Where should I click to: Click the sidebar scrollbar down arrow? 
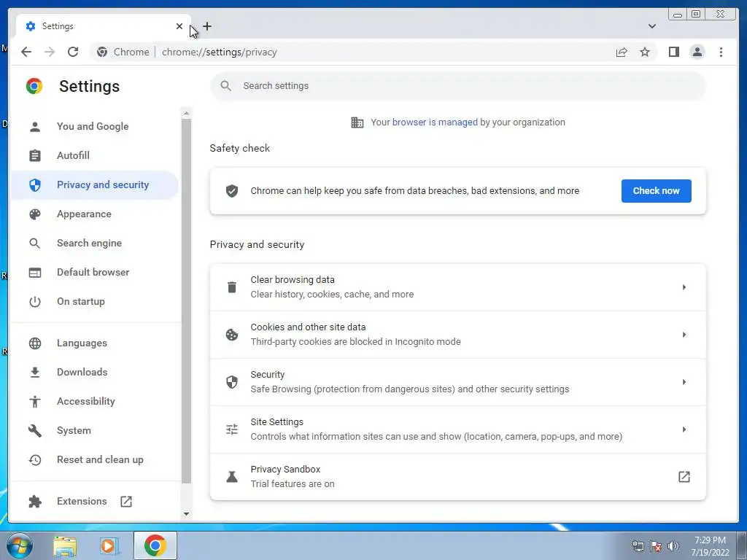186,514
